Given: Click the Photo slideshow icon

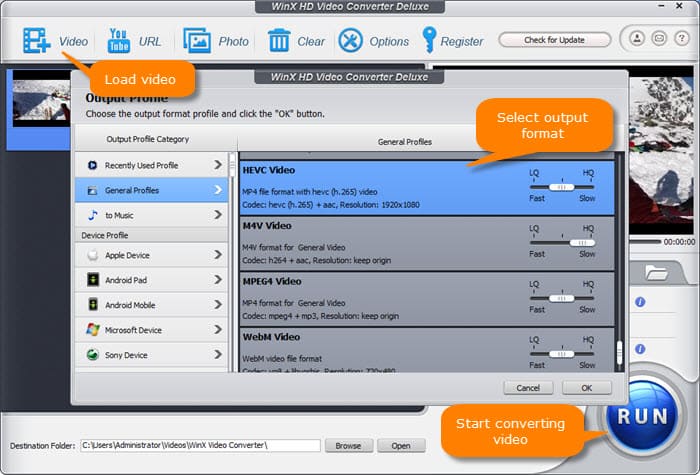Looking at the screenshot, I should (x=197, y=41).
